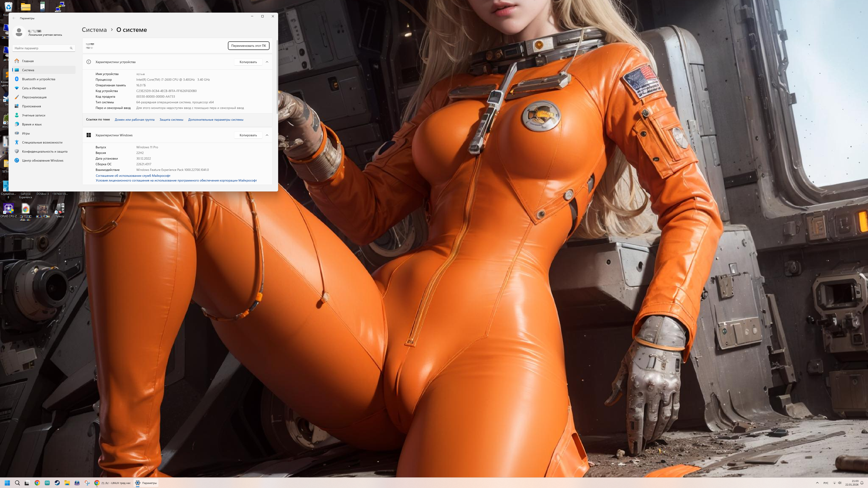Click the settings page vertical scrollbar
The image size is (868, 488).
coord(277,78)
